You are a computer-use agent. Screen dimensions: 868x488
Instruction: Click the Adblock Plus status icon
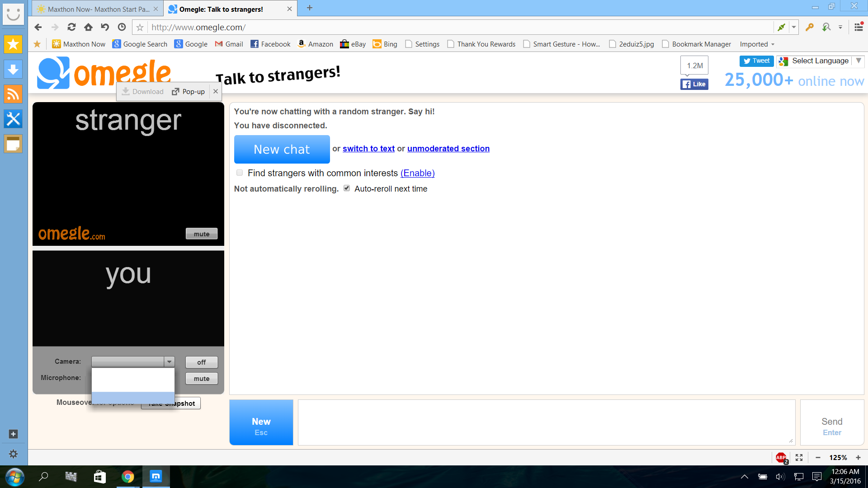click(x=781, y=458)
